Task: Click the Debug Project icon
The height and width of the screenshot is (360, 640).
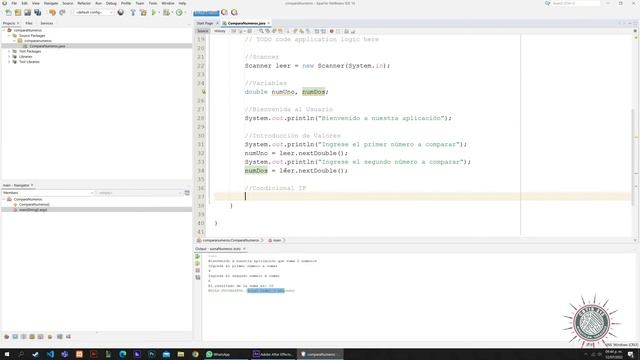Action: coord(166,13)
